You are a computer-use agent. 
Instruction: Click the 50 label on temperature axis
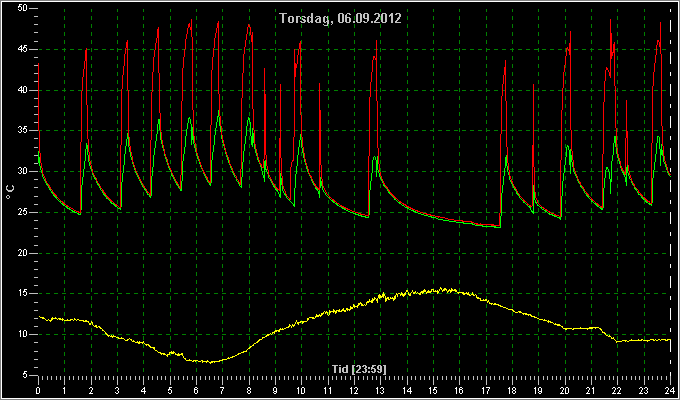[x=23, y=9]
